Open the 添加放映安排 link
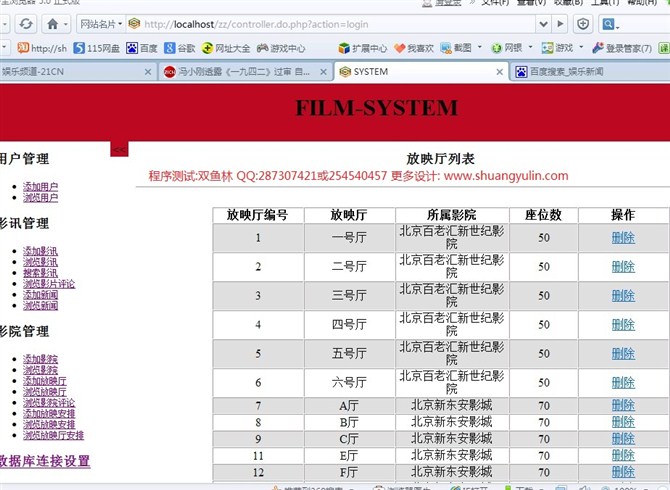The width and height of the screenshot is (670, 490). tap(49, 414)
